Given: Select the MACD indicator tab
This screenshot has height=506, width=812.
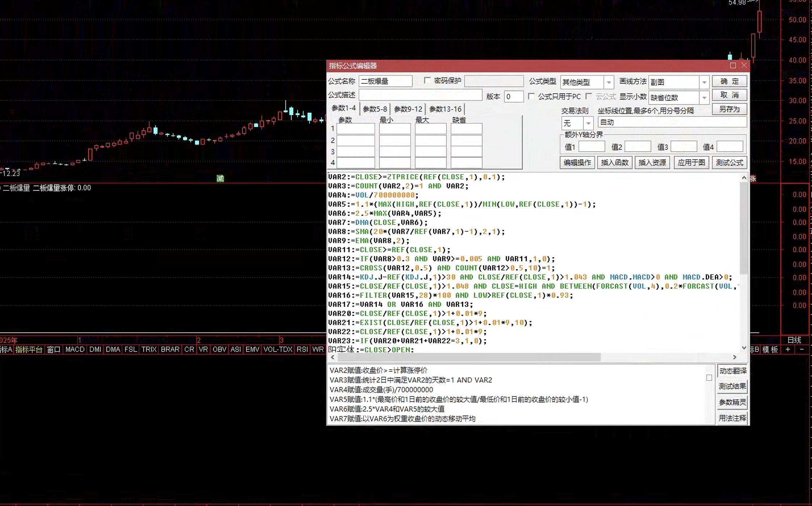Looking at the screenshot, I should [x=75, y=349].
